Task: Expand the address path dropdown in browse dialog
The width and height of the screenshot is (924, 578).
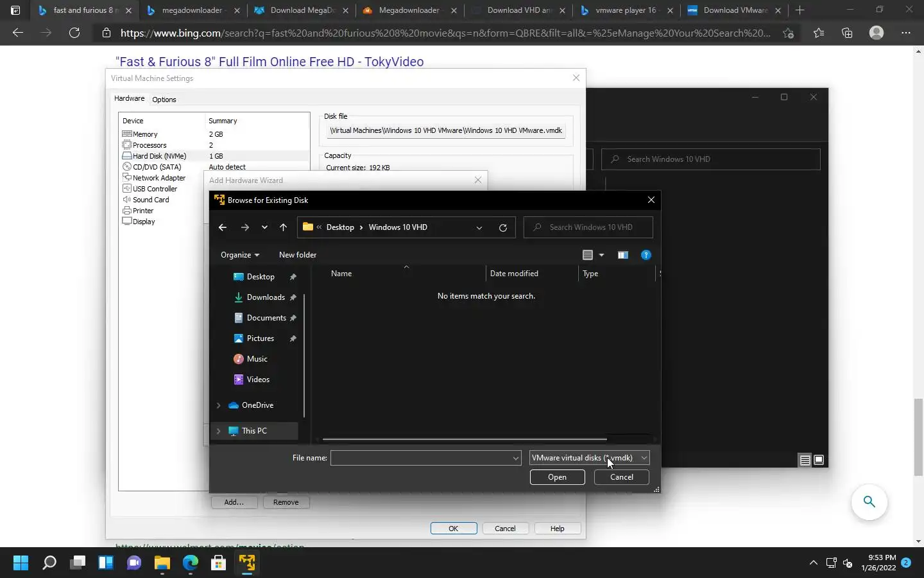Action: click(479, 227)
